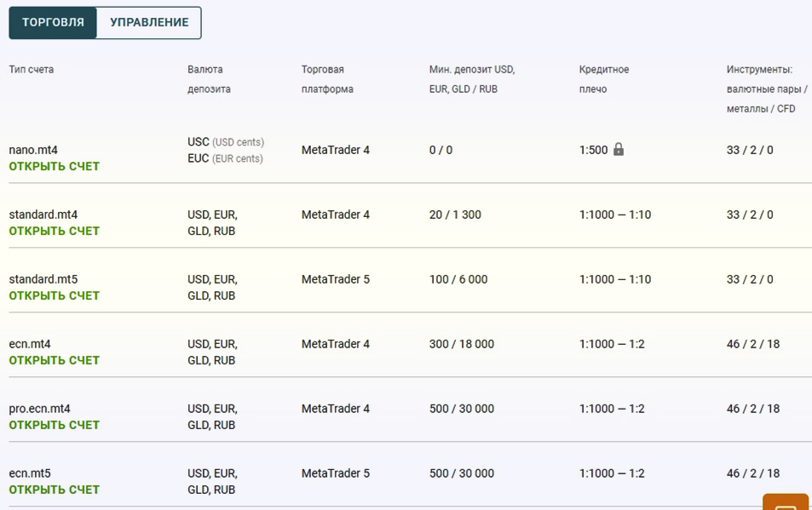Open the УПРАВЛЕНИЕ tab

(149, 23)
